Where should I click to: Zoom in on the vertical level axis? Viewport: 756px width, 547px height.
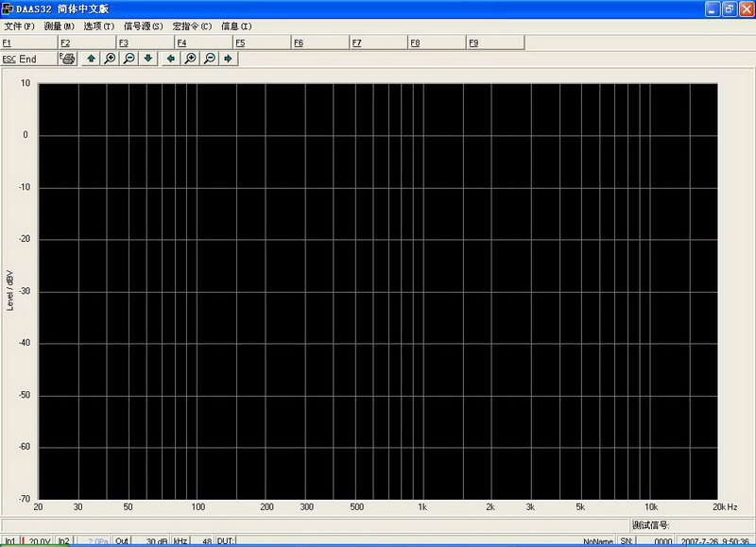[110, 59]
